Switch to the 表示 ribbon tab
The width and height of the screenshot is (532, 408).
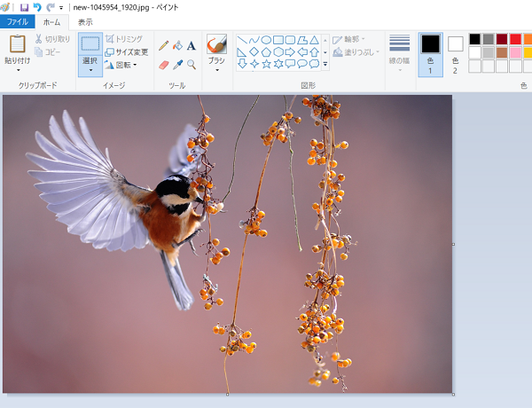[x=85, y=22]
